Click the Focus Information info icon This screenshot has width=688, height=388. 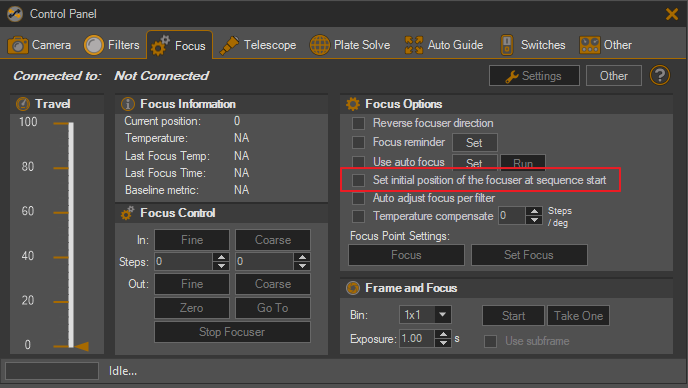click(x=127, y=104)
